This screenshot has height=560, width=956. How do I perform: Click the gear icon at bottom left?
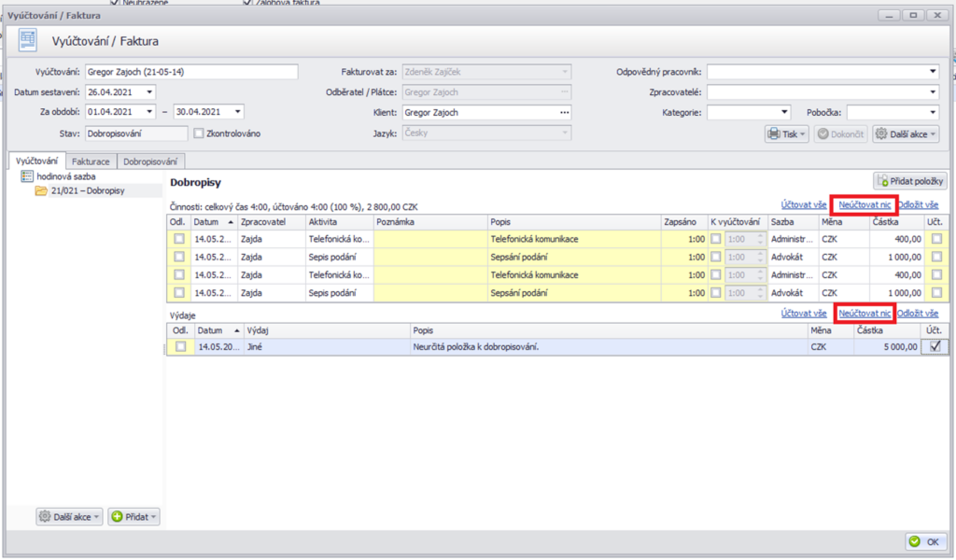pos(45,516)
